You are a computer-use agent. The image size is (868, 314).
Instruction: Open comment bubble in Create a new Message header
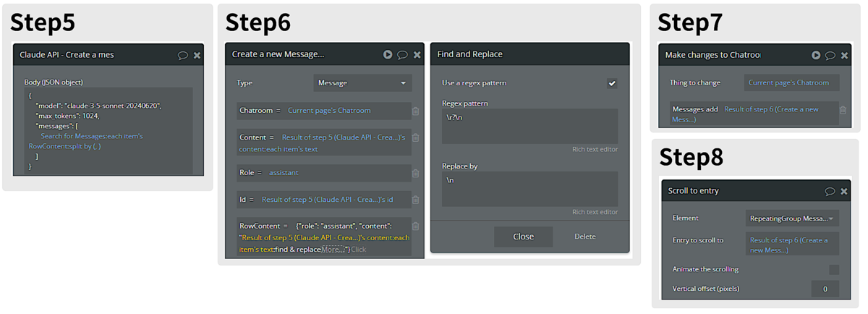point(403,55)
